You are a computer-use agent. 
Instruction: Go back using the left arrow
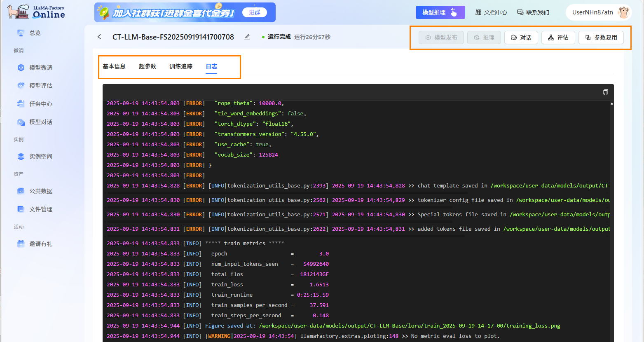tap(99, 37)
